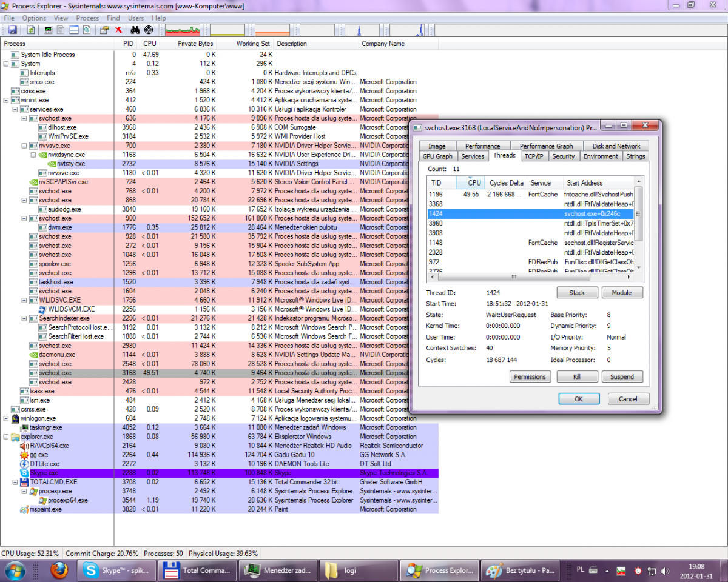Screen dimensions: 728x582
Task: Click the PL language indicator in tray
Action: (x=580, y=570)
